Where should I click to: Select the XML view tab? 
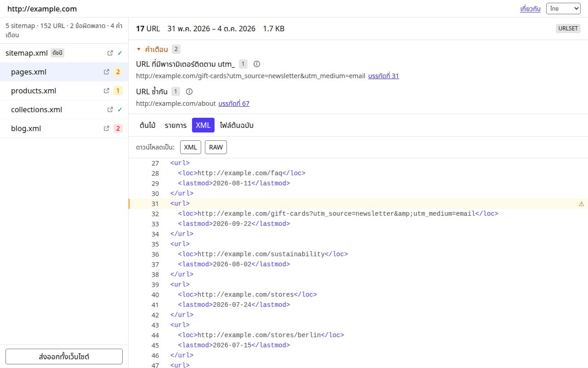[203, 125]
